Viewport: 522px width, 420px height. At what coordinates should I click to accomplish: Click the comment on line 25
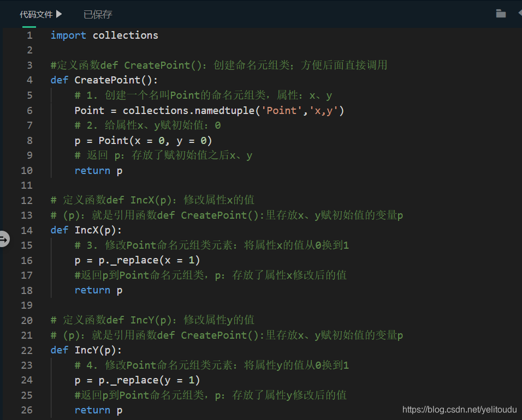[210, 395]
